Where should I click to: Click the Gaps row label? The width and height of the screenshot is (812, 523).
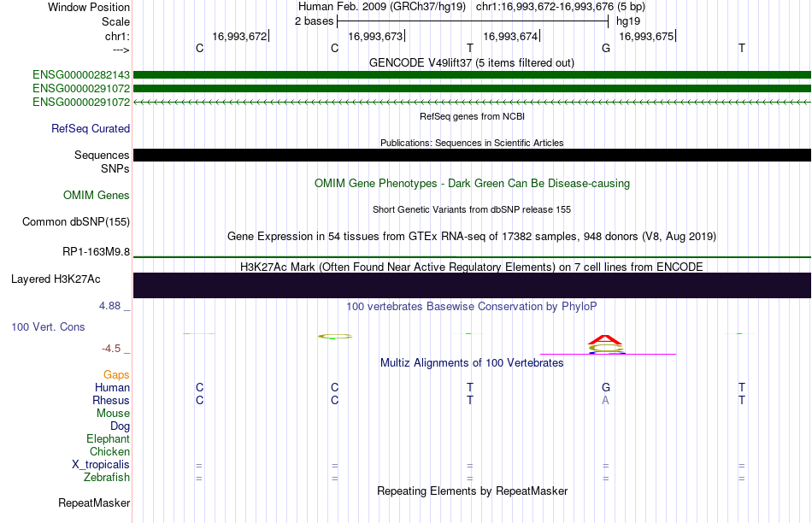116,374
